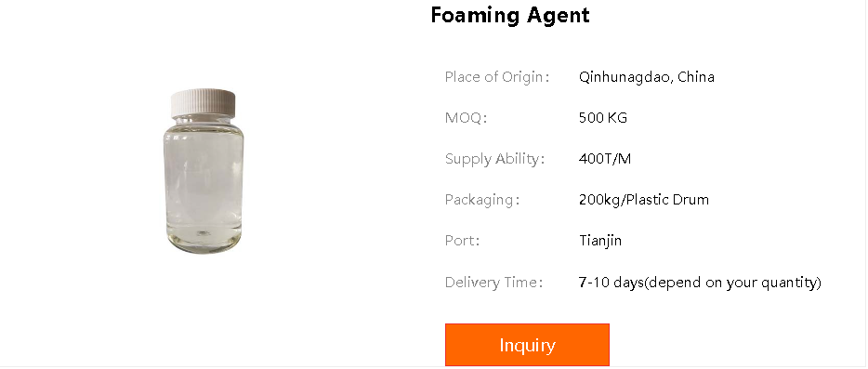Select the 400T/M supply value

click(x=604, y=159)
